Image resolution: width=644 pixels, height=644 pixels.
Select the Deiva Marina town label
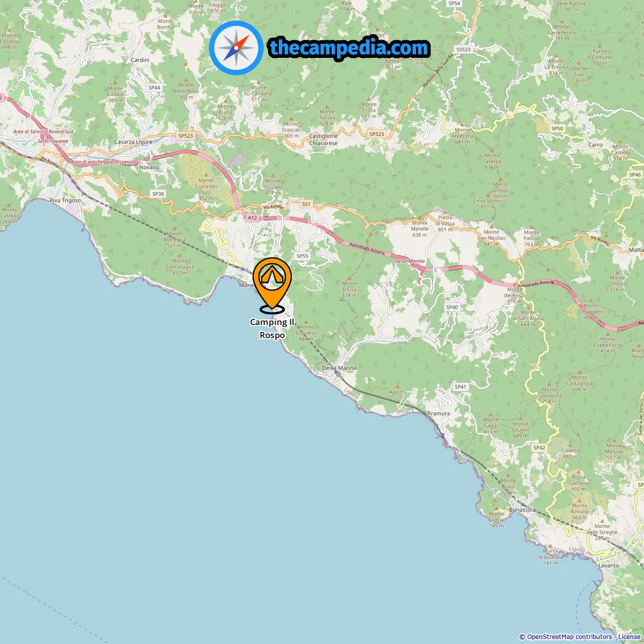(x=339, y=368)
